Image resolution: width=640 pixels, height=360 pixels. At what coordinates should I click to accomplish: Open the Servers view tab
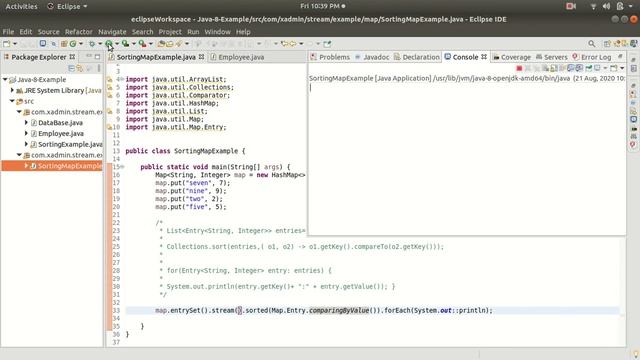tap(551, 57)
